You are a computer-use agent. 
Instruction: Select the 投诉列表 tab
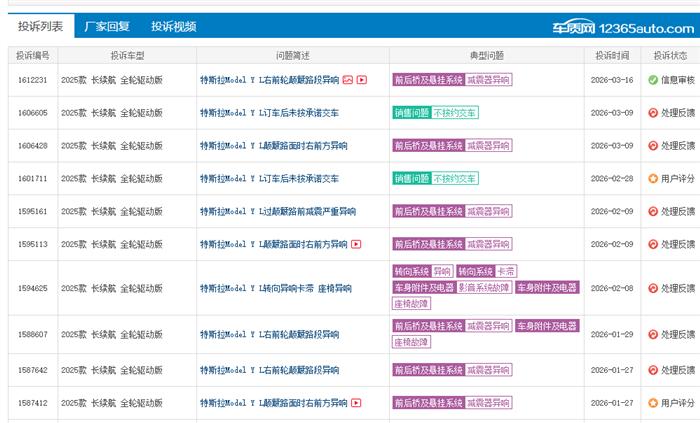coord(40,26)
